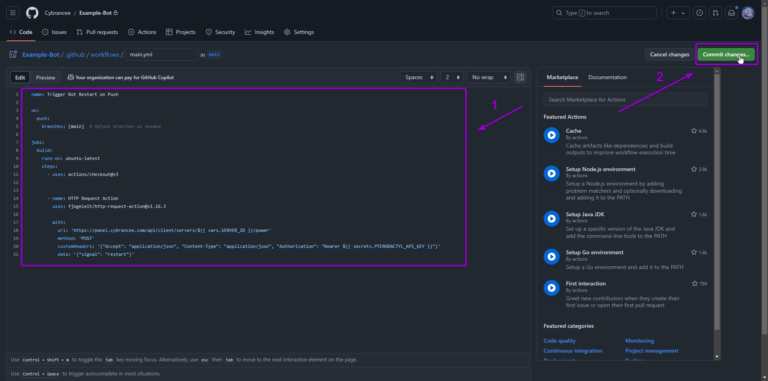Cancel the file changes
The width and height of the screenshot is (768, 381).
tap(669, 54)
